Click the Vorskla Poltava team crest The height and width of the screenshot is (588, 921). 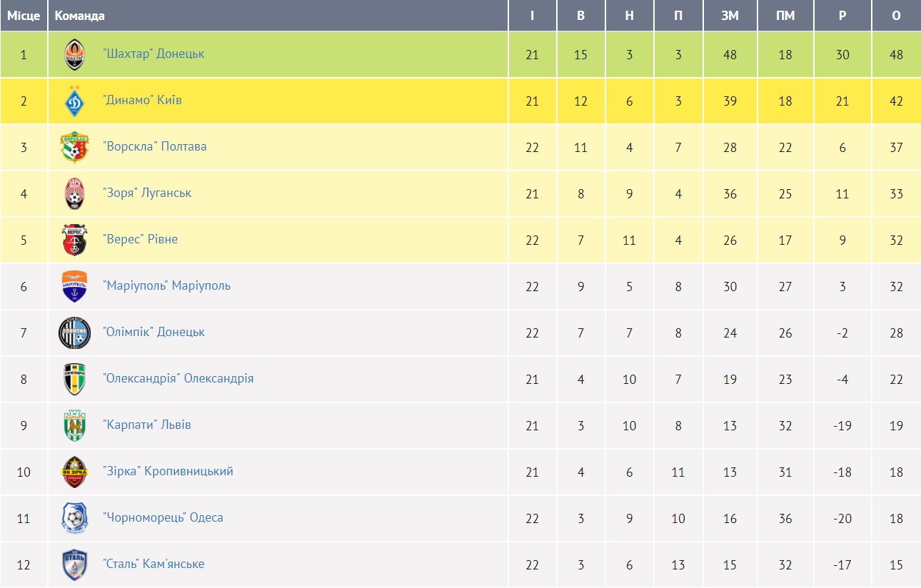click(74, 148)
